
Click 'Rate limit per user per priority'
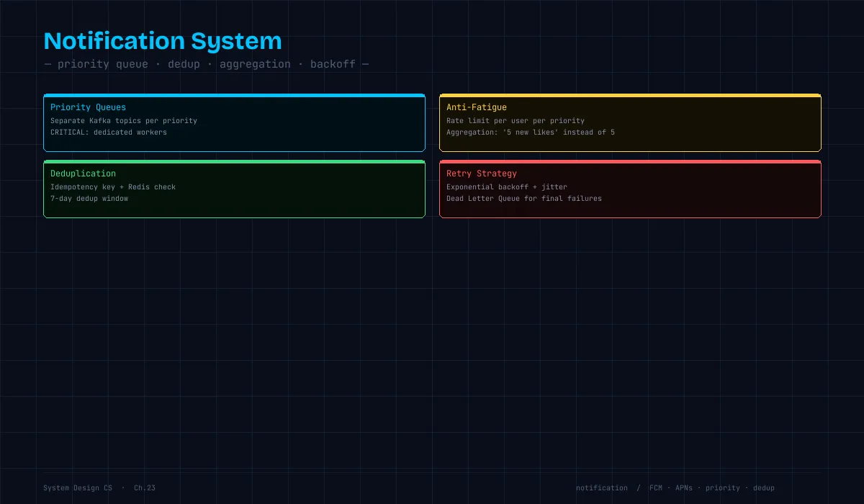click(516, 121)
